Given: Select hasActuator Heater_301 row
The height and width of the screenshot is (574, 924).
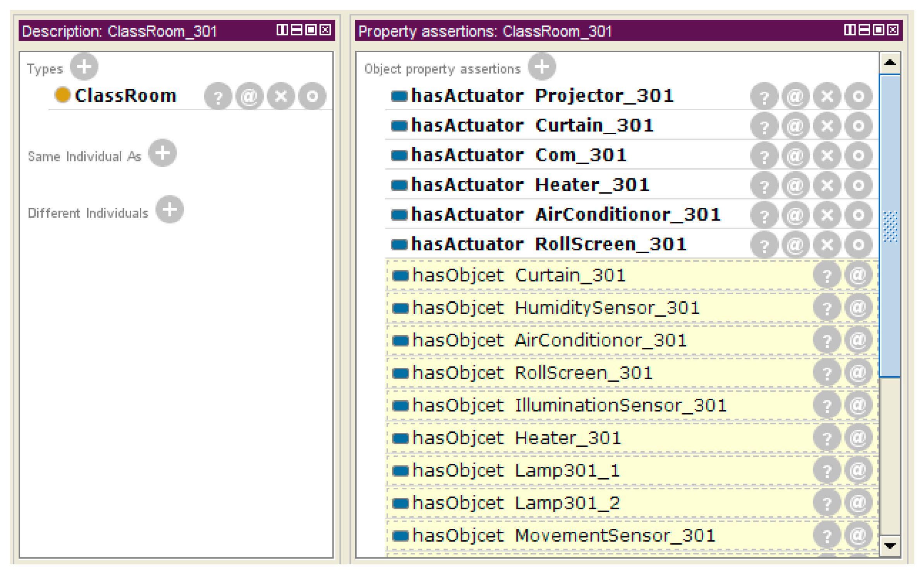Looking at the screenshot, I should pyautogui.click(x=530, y=185).
